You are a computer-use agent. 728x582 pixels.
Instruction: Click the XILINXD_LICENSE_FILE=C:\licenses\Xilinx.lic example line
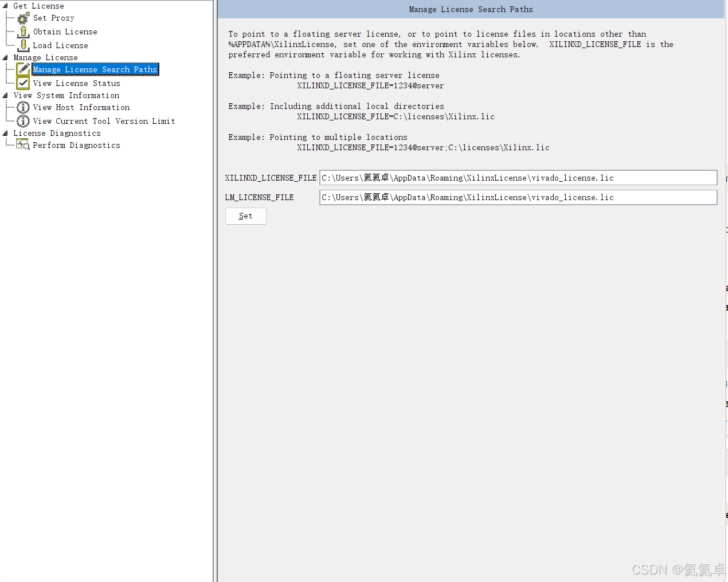coord(396,117)
